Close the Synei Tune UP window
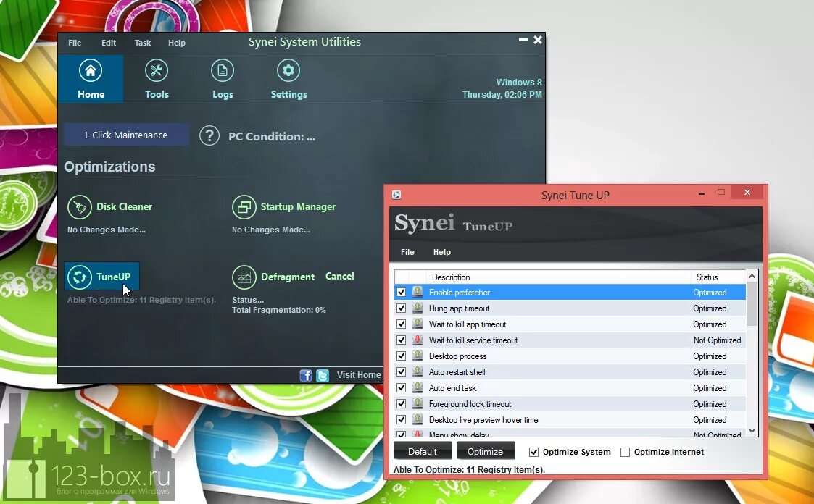814x504 pixels. click(x=747, y=193)
